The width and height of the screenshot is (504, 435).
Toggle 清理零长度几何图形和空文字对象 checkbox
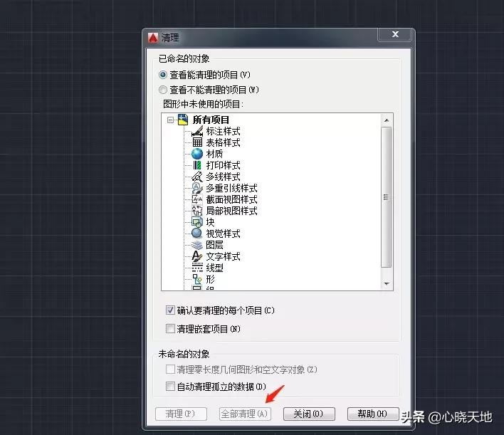[170, 369]
